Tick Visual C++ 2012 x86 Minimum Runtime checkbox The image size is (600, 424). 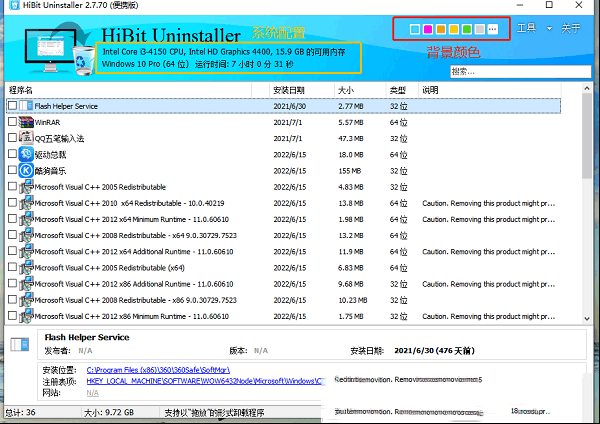(12, 315)
